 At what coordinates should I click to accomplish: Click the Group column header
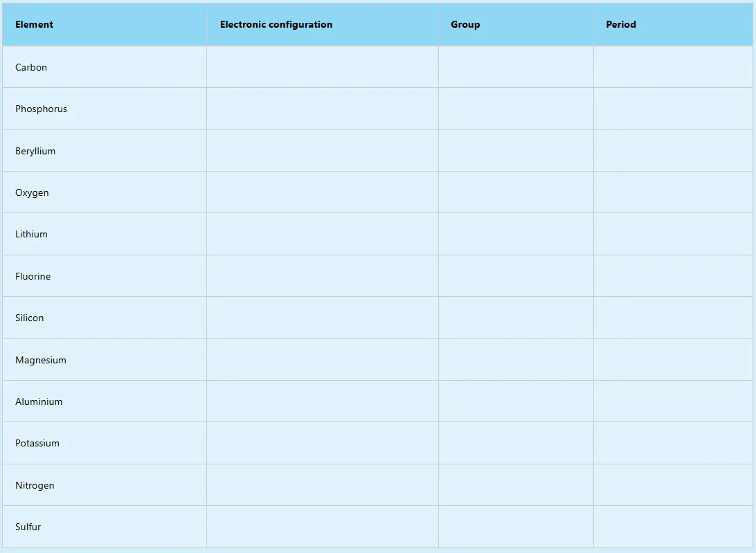[x=516, y=25]
